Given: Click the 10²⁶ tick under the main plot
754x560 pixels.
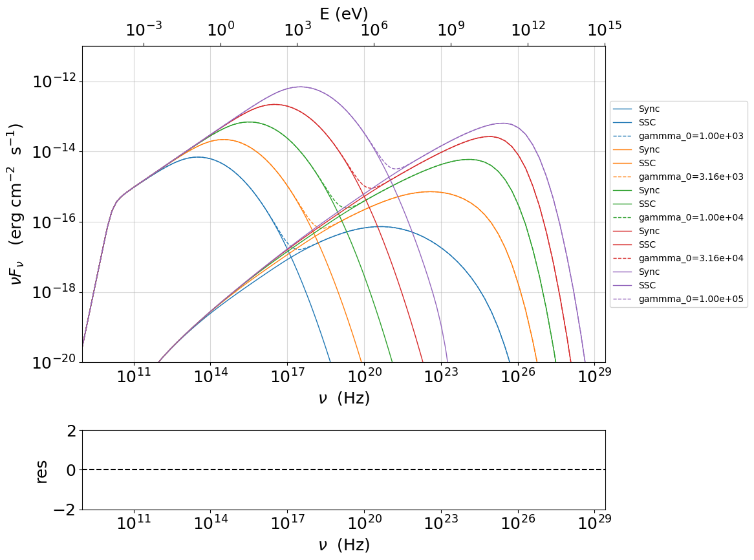Looking at the screenshot, I should point(518,376).
